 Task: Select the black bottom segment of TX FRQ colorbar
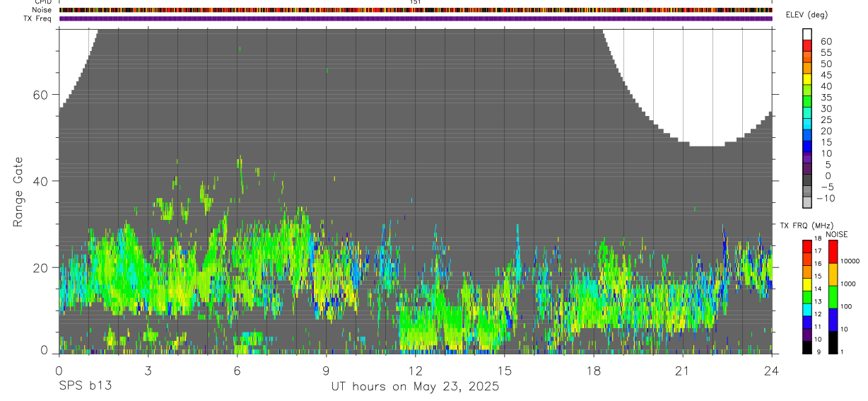[807, 347]
